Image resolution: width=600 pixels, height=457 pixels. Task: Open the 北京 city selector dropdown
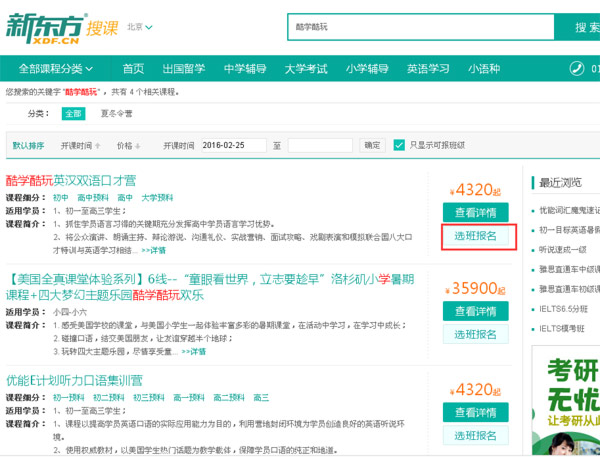tap(140, 27)
